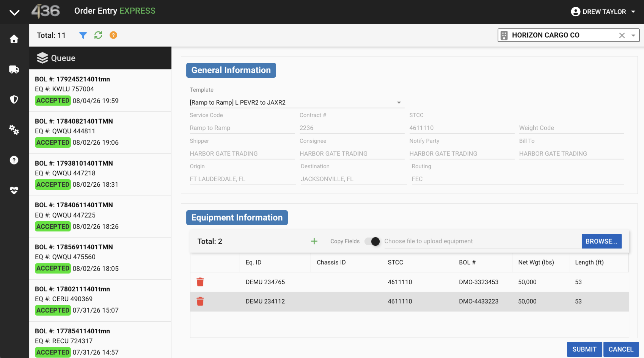The height and width of the screenshot is (358, 644).
Task: Select queue item BOL 17856911401TMN
Action: point(100,258)
